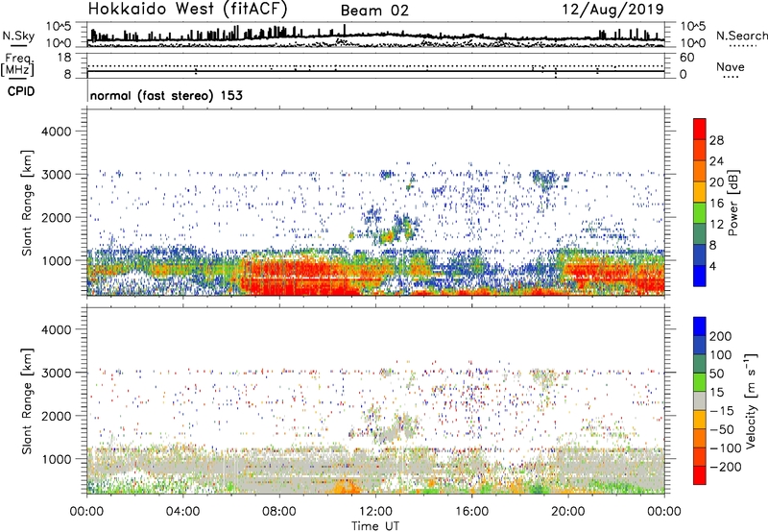Viewport: 768px width, 532px height.
Task: Click the gray block of the velocity colorbar
Action: (x=700, y=401)
